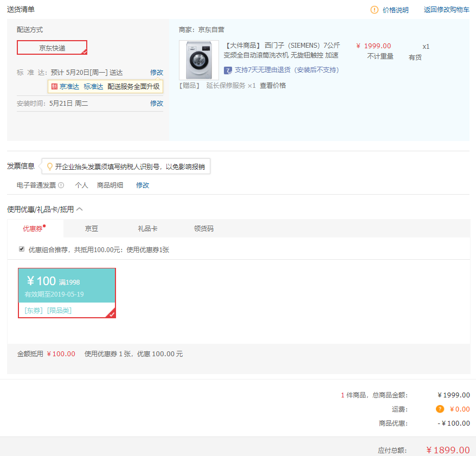Click the x1 quantity text

pyautogui.click(x=426, y=47)
